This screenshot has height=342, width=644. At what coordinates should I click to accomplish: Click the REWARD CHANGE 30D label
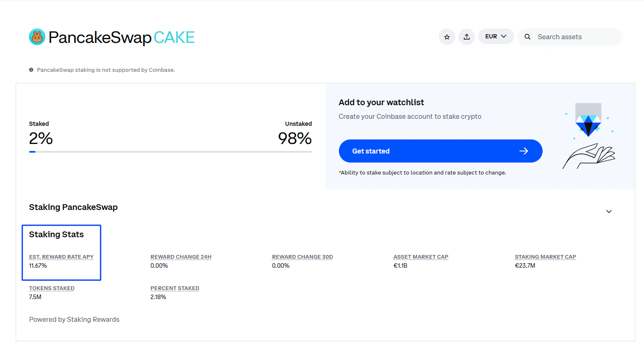(x=302, y=257)
